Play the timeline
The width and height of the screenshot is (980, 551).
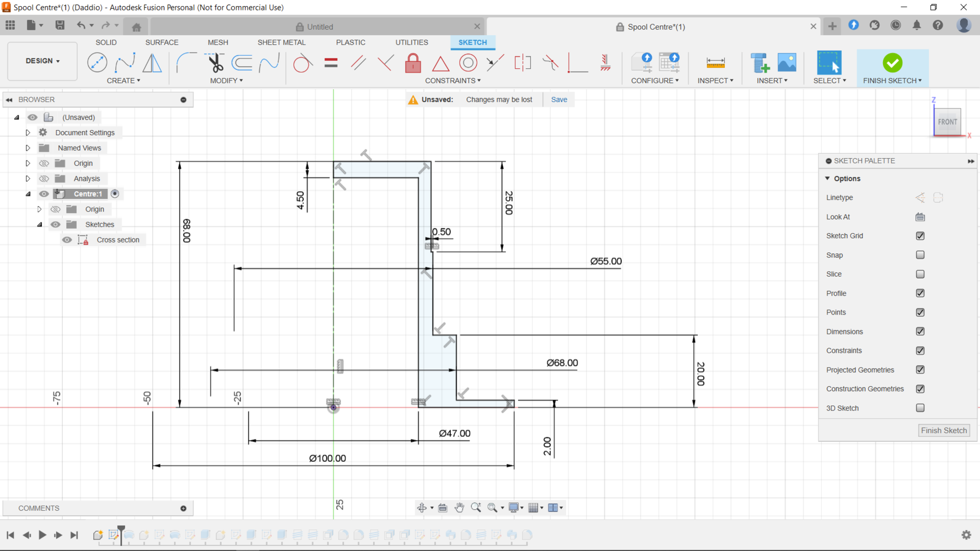pos(42,534)
